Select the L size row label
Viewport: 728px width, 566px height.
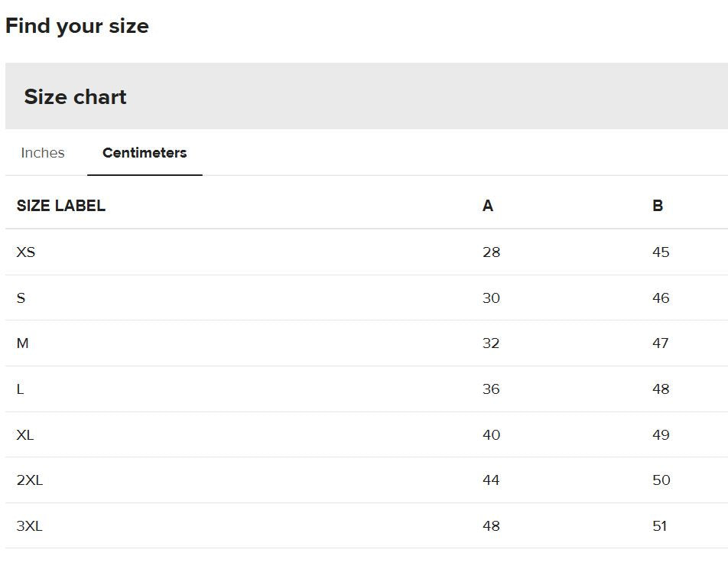coord(20,389)
